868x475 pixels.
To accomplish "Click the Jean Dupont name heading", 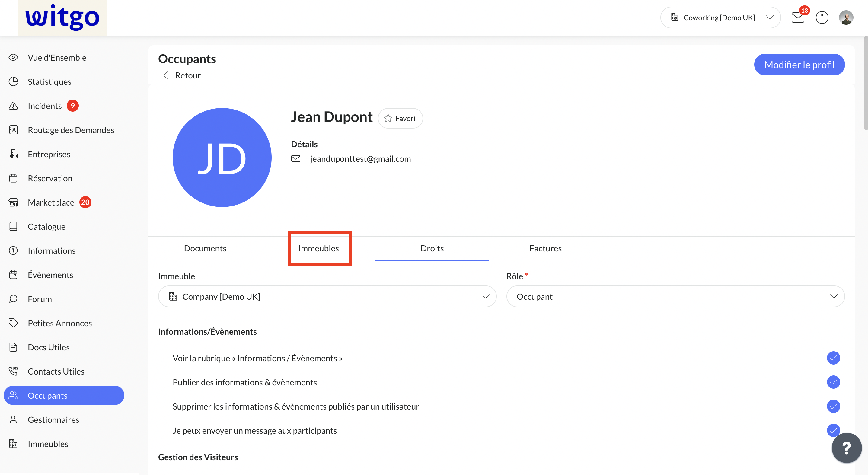I will [332, 117].
